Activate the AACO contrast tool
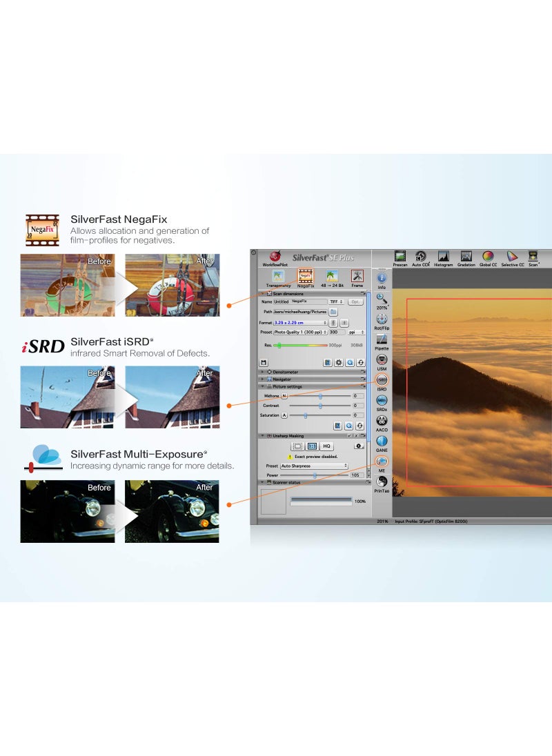552x756 pixels. click(382, 424)
